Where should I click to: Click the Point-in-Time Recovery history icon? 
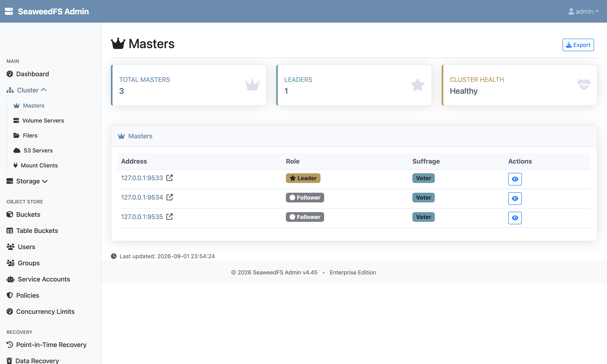(x=10, y=345)
